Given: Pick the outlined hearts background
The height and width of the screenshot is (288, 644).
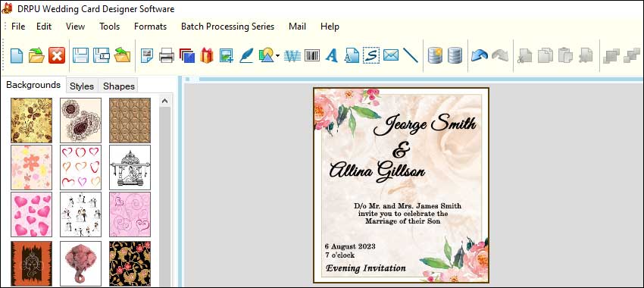Looking at the screenshot, I should [x=80, y=167].
